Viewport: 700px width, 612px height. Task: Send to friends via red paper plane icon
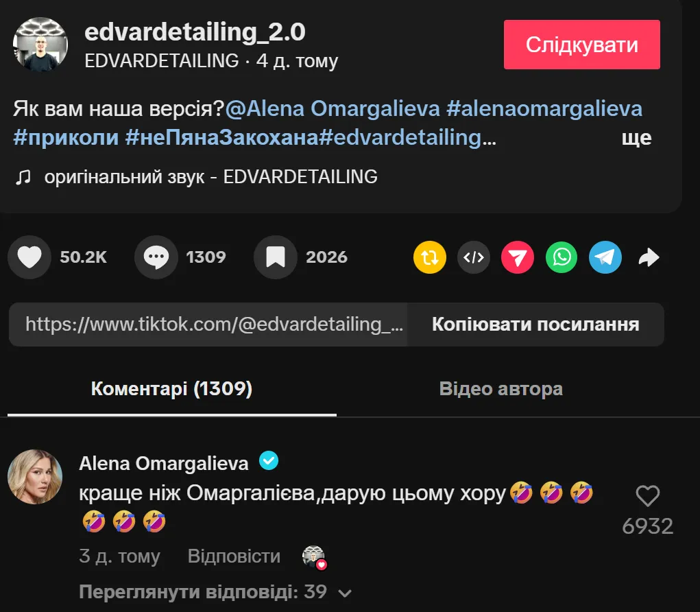(x=518, y=257)
